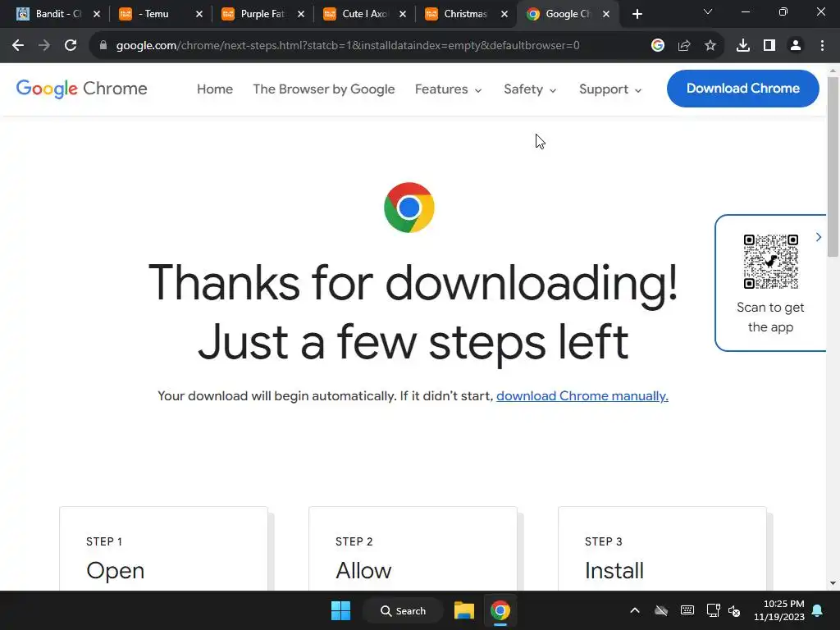Bookmark this page with the star
The image size is (840, 630).
(710, 46)
